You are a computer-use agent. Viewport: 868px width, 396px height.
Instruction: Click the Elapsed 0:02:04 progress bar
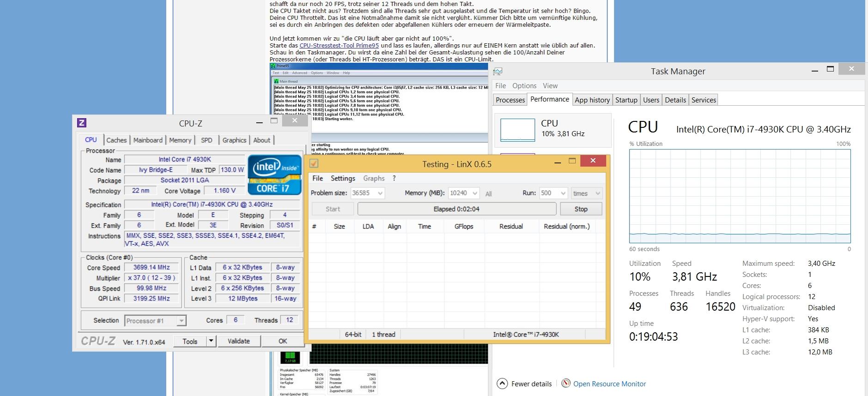pos(456,209)
